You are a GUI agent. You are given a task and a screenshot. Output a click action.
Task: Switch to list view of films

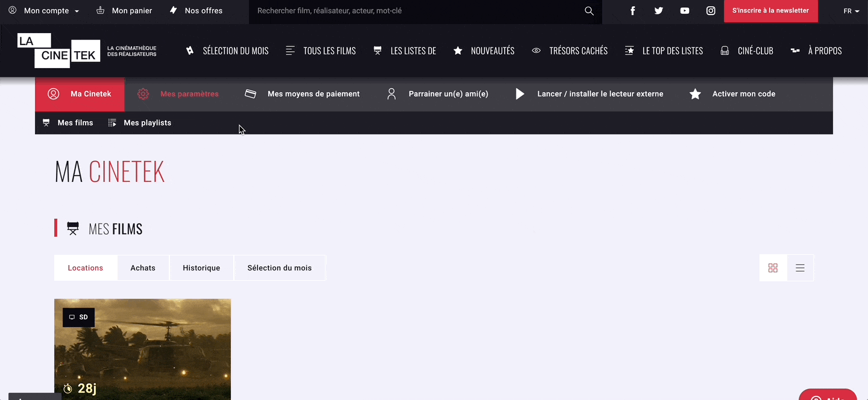(x=800, y=267)
